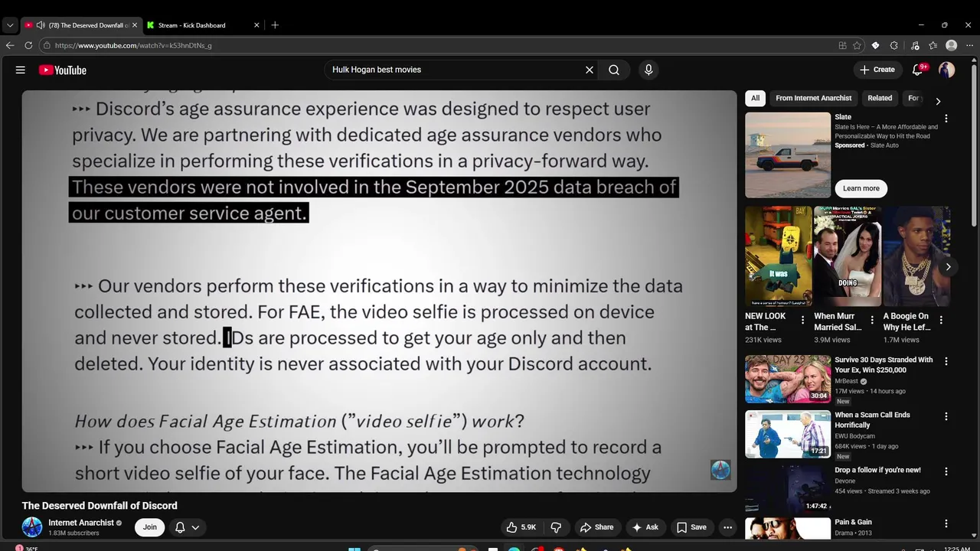Open options for the Slate ad
The height and width of the screenshot is (551, 980).
(x=946, y=119)
